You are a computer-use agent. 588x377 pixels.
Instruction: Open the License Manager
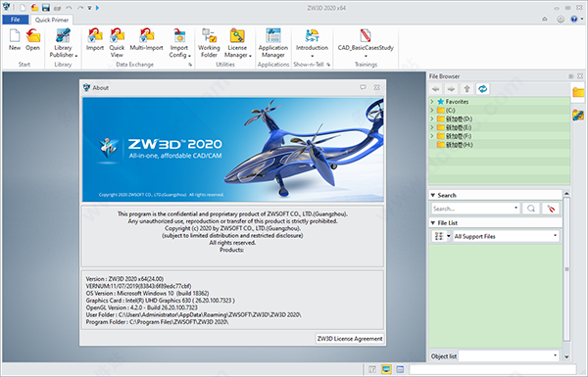237,43
